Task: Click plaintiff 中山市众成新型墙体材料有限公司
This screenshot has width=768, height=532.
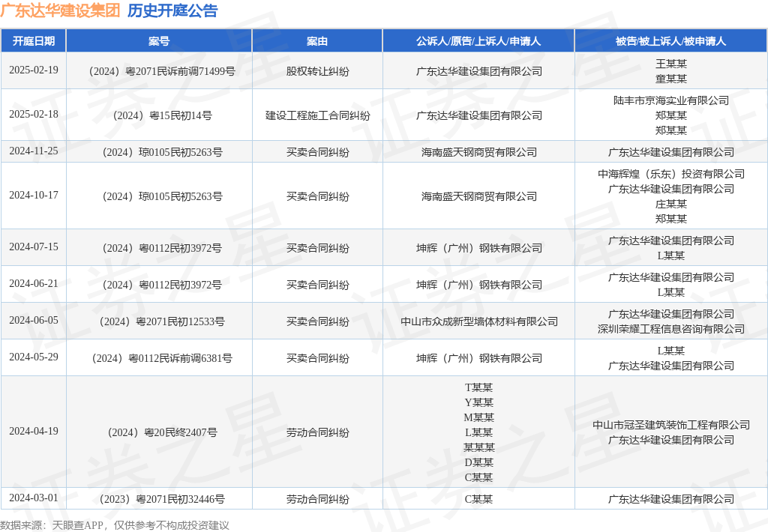Action: tap(478, 321)
